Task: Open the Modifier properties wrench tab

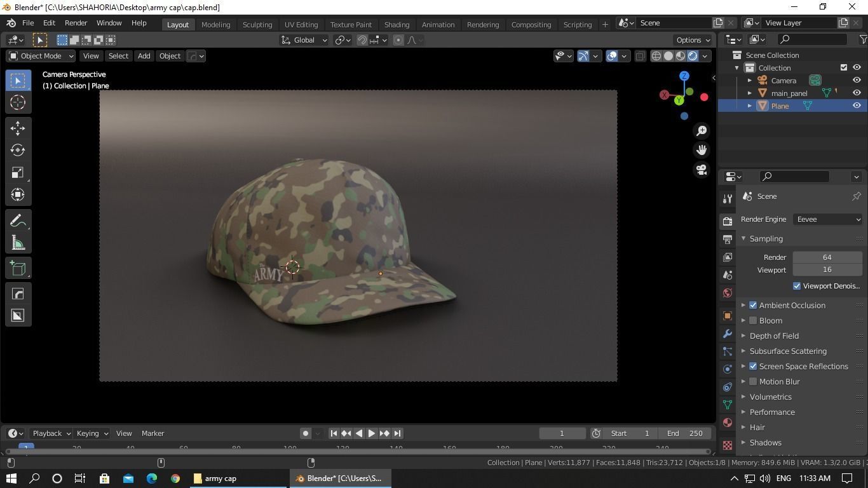Action: pyautogui.click(x=728, y=334)
